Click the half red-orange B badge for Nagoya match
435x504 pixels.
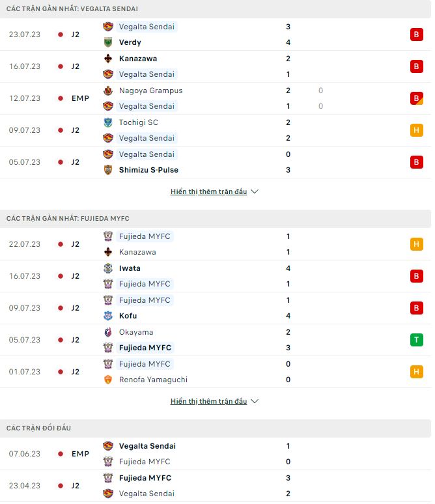tap(417, 98)
